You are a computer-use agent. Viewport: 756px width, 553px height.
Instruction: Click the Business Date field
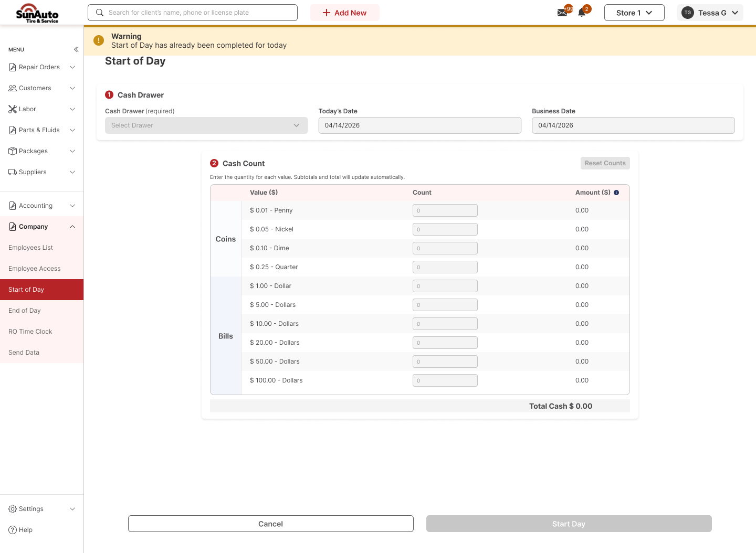point(633,125)
